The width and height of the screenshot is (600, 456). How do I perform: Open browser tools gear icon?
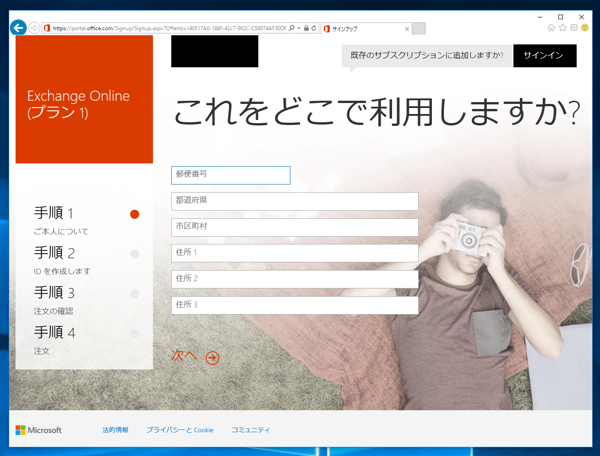click(x=573, y=28)
